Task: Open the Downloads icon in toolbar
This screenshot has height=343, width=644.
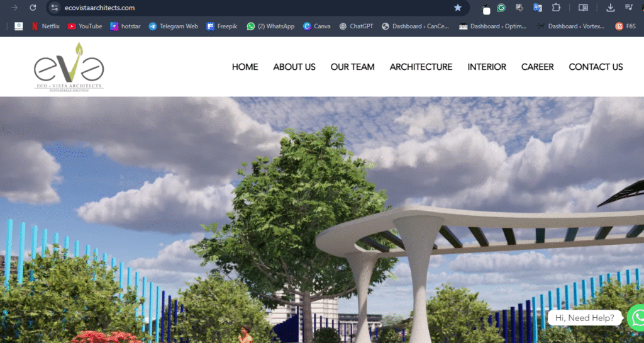Action: (x=610, y=8)
